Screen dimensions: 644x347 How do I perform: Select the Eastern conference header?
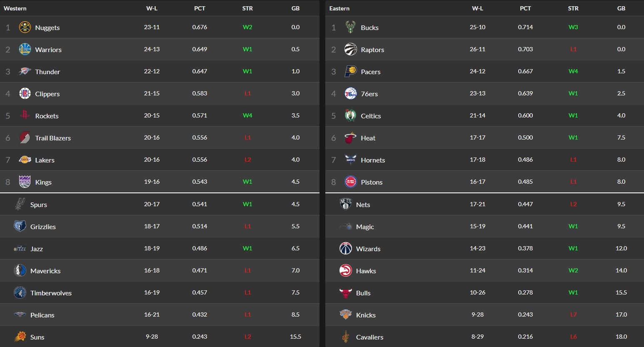coord(339,8)
